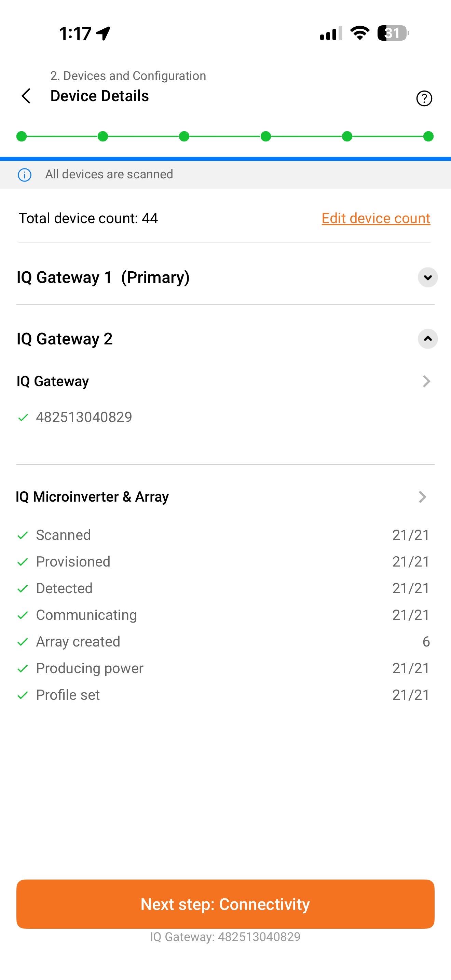Tap the Scanned status checkmark
This screenshot has height=980, width=451.
click(23, 536)
